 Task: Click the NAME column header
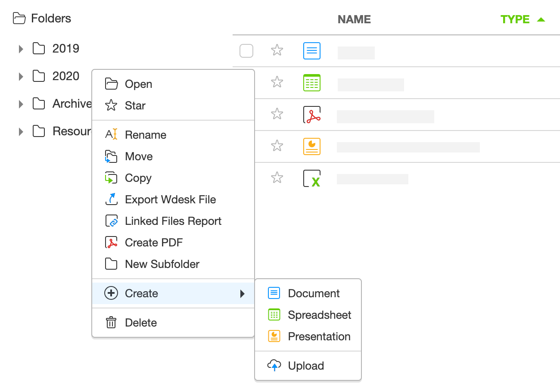pyautogui.click(x=354, y=19)
